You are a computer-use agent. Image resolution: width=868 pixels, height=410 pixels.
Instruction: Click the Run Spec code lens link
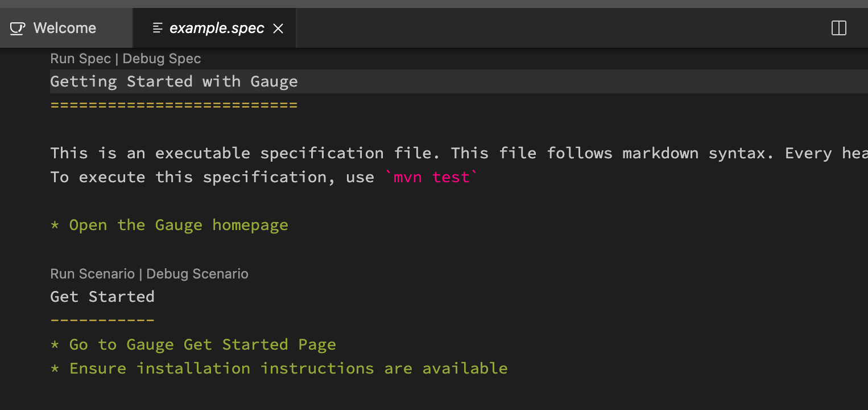(x=80, y=58)
